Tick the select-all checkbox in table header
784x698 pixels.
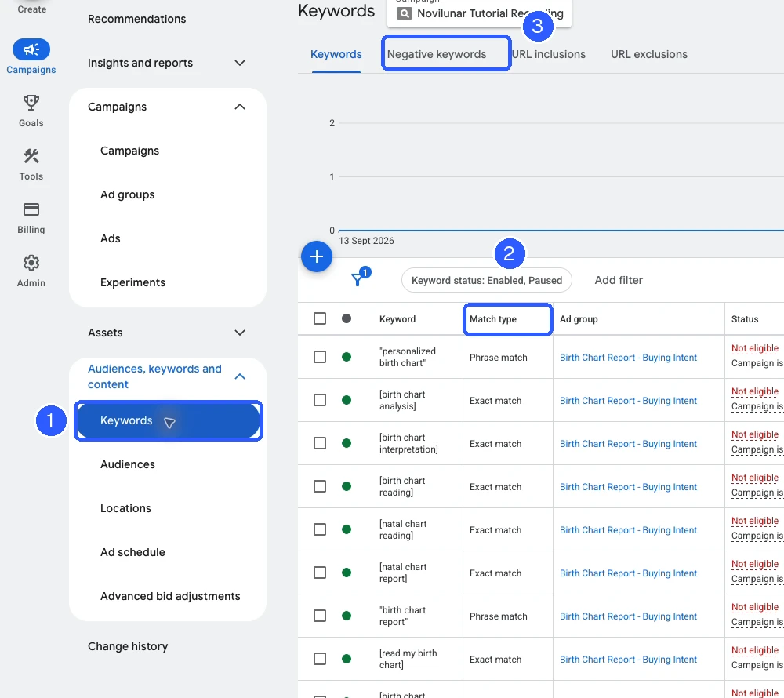(320, 318)
